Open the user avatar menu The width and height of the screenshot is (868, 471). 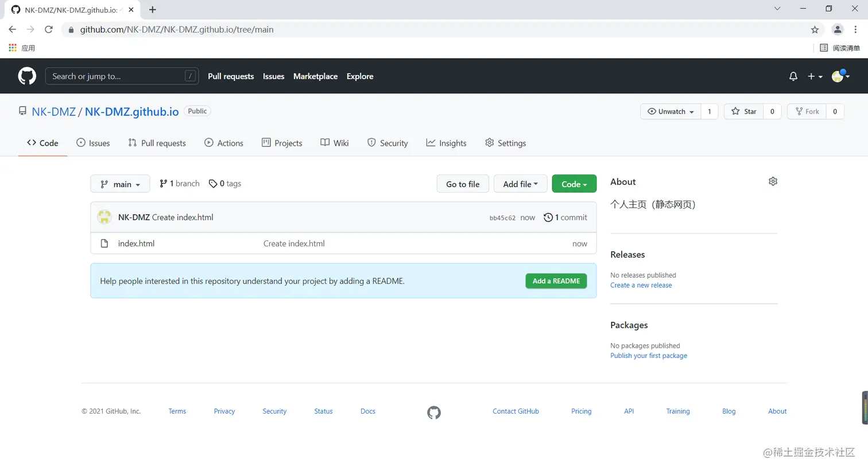click(x=840, y=76)
